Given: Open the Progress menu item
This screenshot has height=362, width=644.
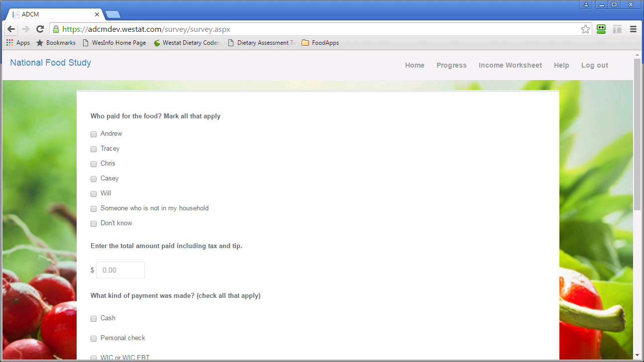Looking at the screenshot, I should click(451, 65).
